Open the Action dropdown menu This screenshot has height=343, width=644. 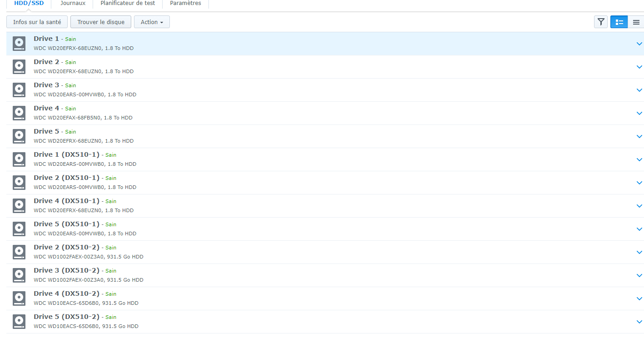pyautogui.click(x=152, y=22)
